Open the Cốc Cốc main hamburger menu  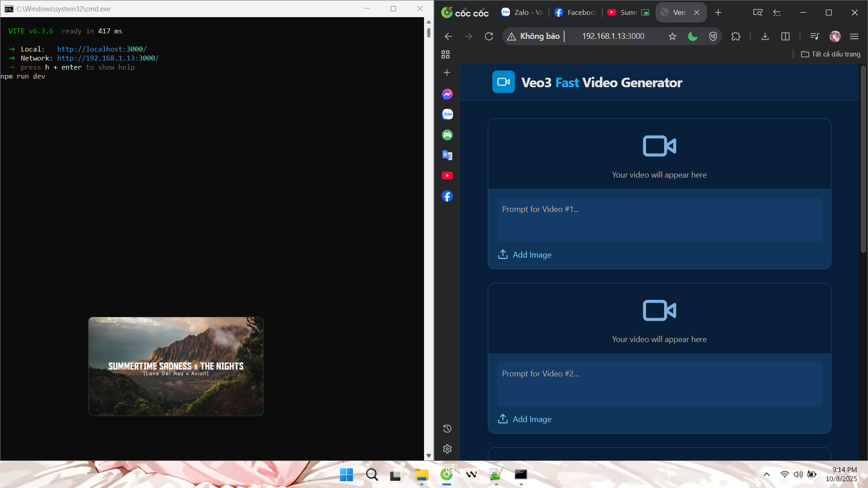click(854, 36)
